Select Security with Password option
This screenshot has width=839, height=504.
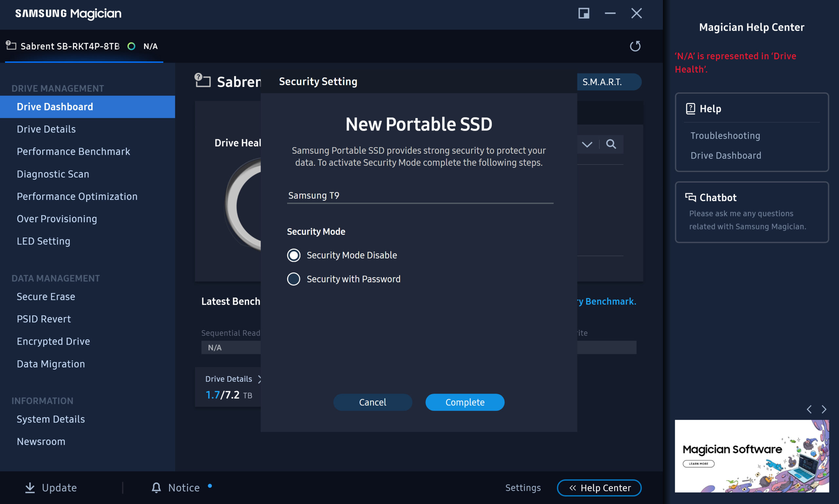click(293, 279)
